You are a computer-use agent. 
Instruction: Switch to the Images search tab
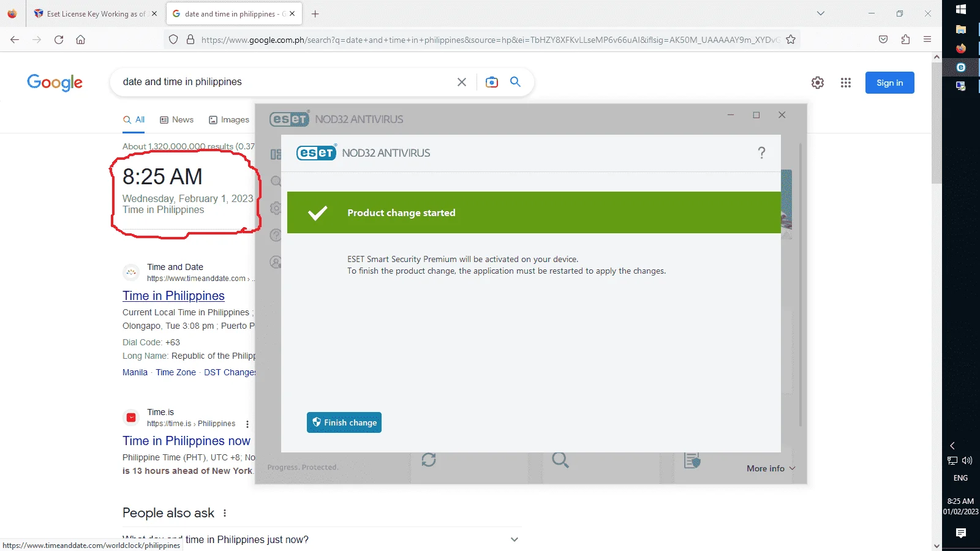tap(229, 119)
